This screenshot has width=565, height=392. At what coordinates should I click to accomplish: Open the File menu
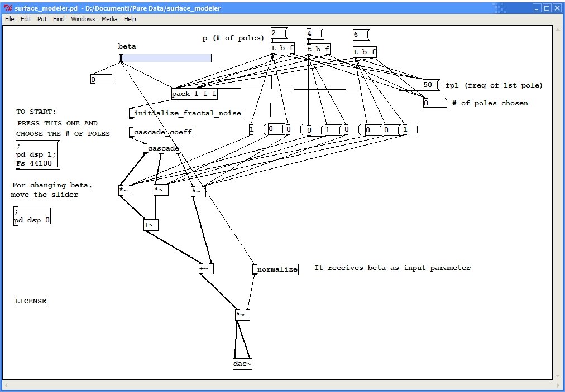pyautogui.click(x=9, y=19)
